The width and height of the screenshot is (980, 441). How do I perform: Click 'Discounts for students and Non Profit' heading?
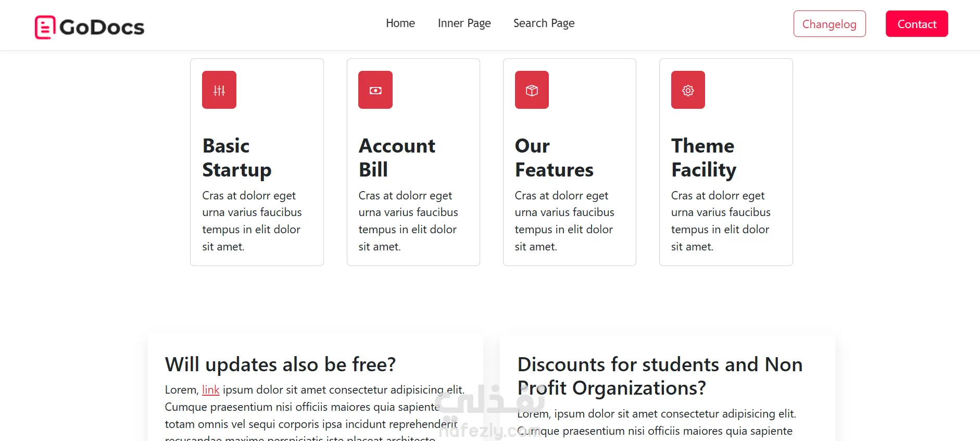659,376
